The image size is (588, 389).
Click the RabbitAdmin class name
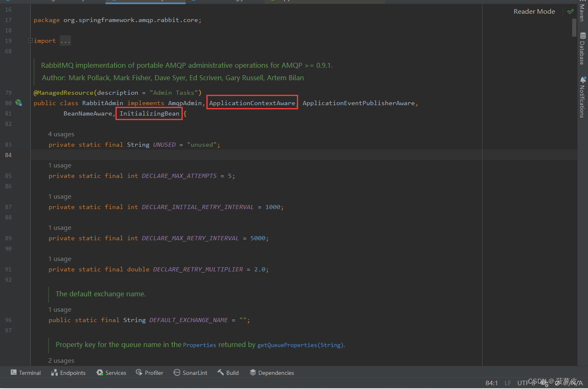click(103, 103)
